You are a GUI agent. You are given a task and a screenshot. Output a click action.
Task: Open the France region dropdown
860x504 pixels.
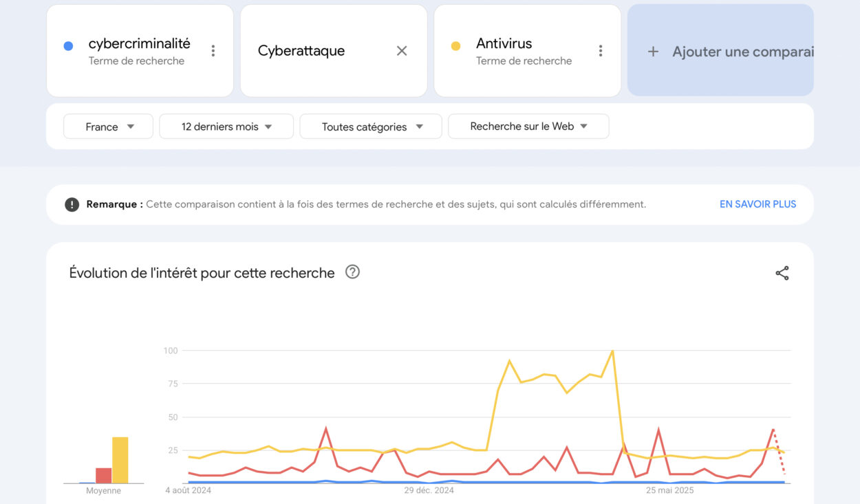pos(109,127)
